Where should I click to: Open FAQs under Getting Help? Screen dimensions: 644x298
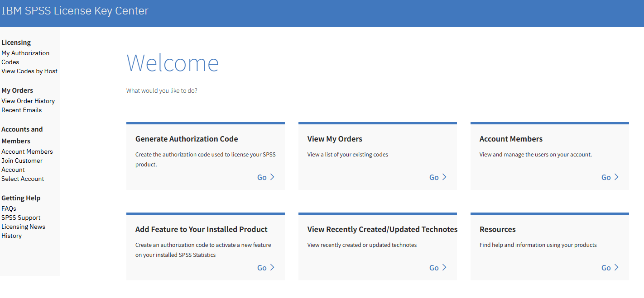point(9,208)
